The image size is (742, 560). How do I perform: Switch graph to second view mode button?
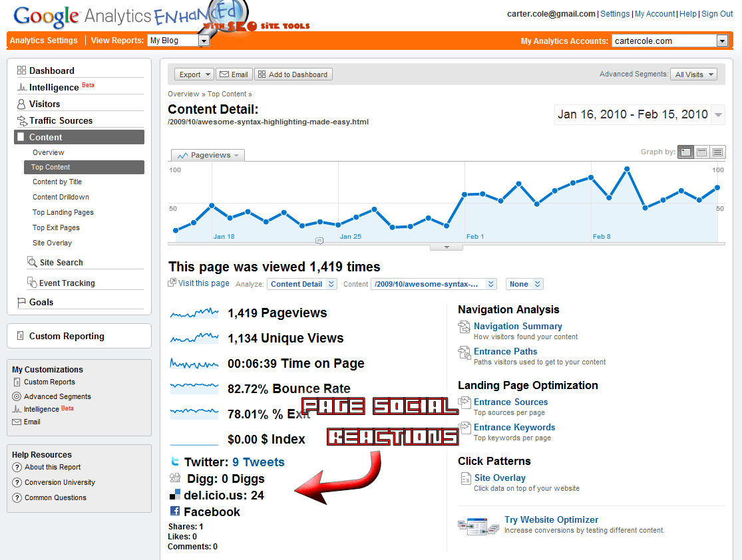pos(701,152)
